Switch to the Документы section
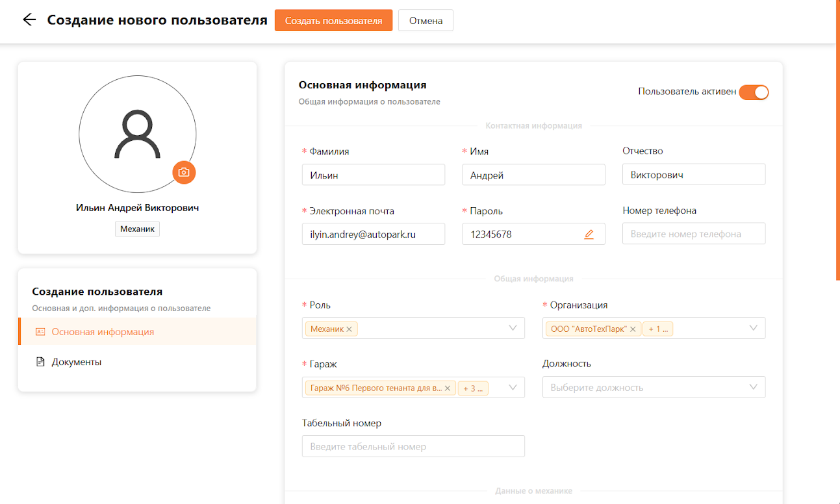Image resolution: width=840 pixels, height=504 pixels. pos(77,362)
